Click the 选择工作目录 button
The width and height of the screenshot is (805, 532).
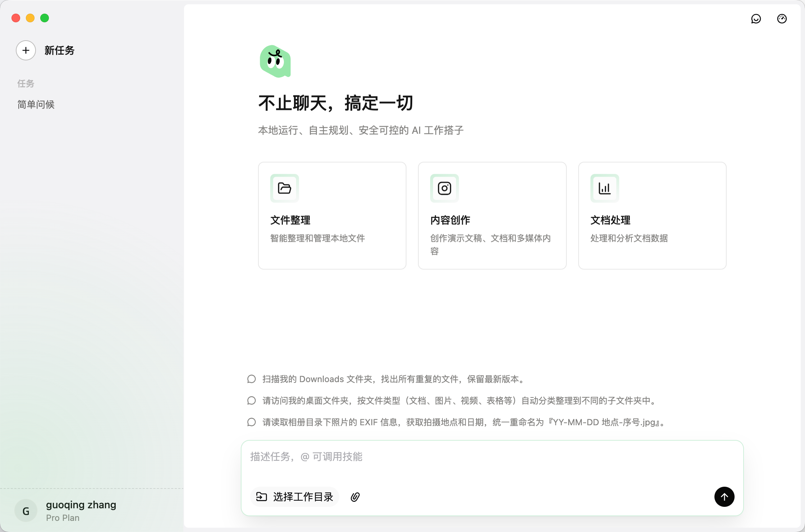pos(294,497)
